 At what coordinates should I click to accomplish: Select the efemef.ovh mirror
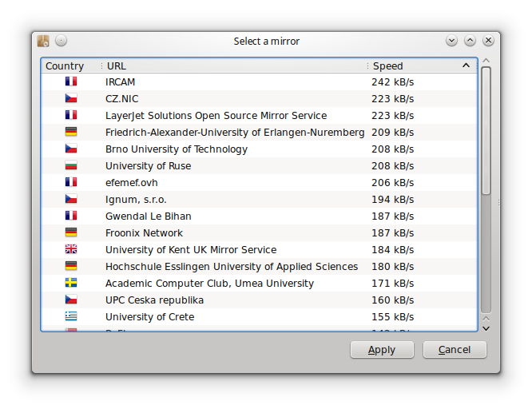tap(260, 182)
